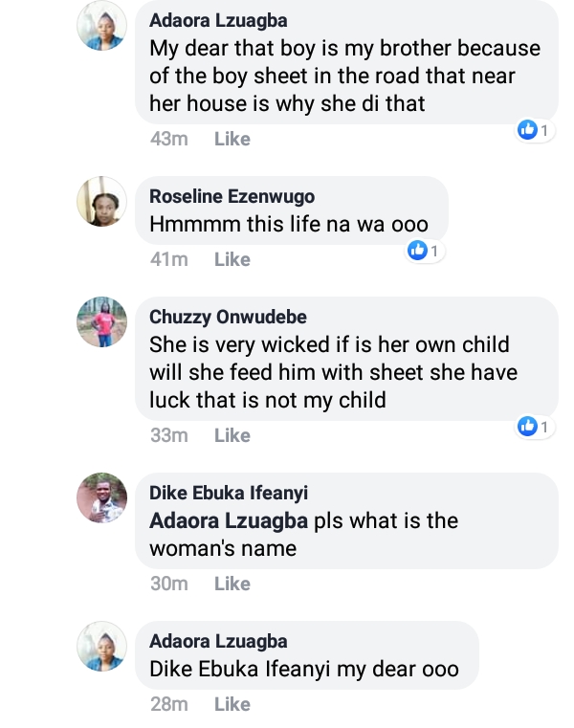
Task: Like Chuzzy Onwudebe's comment
Action: tap(232, 435)
